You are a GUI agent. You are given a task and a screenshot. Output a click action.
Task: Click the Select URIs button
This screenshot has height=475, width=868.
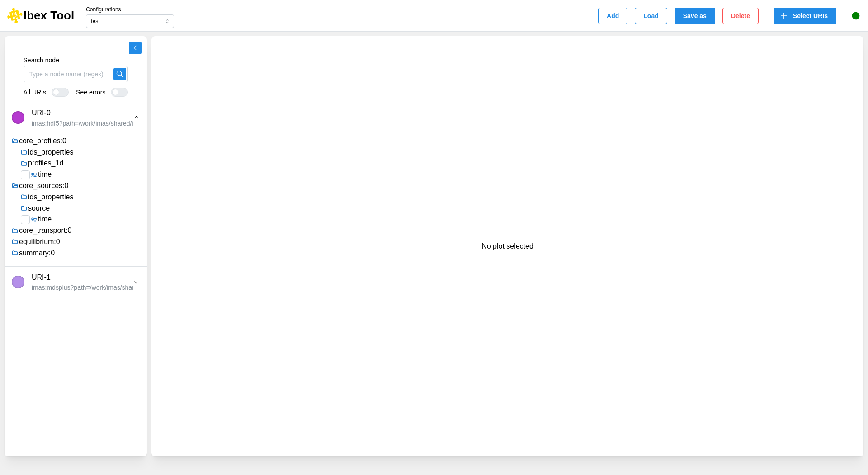click(x=805, y=16)
